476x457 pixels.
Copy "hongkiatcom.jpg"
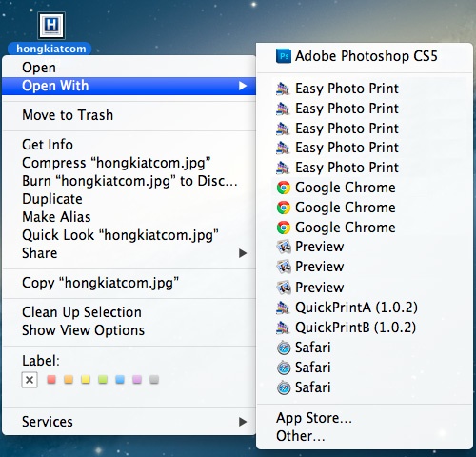pyautogui.click(x=129, y=283)
